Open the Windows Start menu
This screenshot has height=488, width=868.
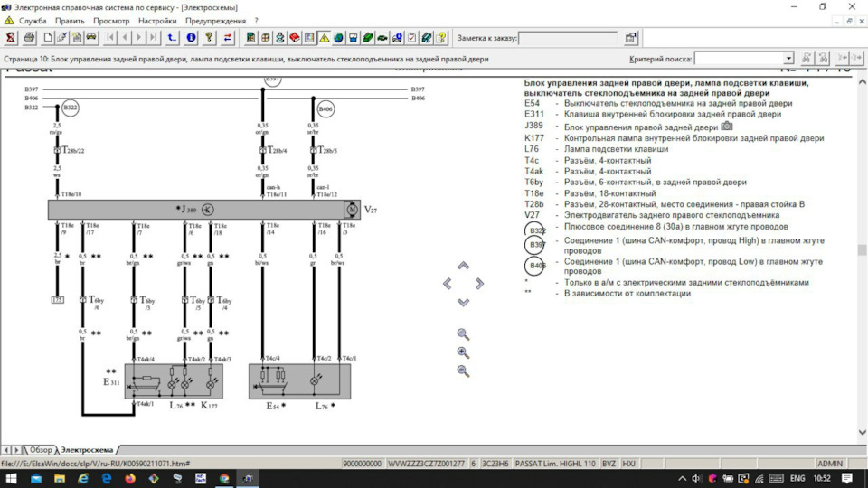coord(11,478)
